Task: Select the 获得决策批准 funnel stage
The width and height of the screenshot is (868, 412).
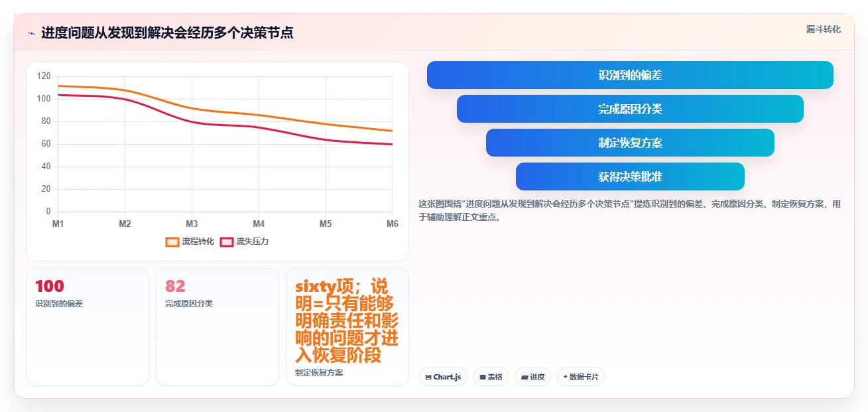Action: coord(630,176)
